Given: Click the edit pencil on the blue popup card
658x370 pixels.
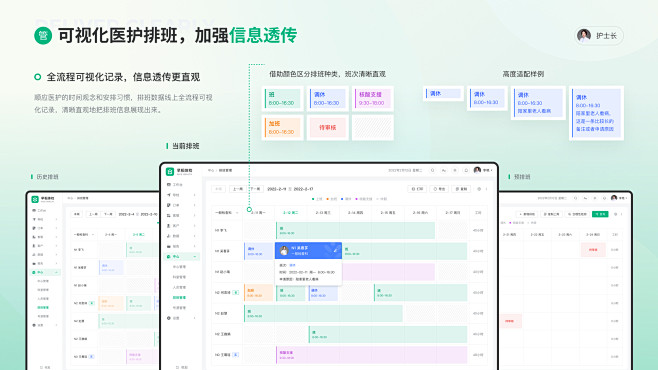Looking at the screenshot, I should [336, 250].
